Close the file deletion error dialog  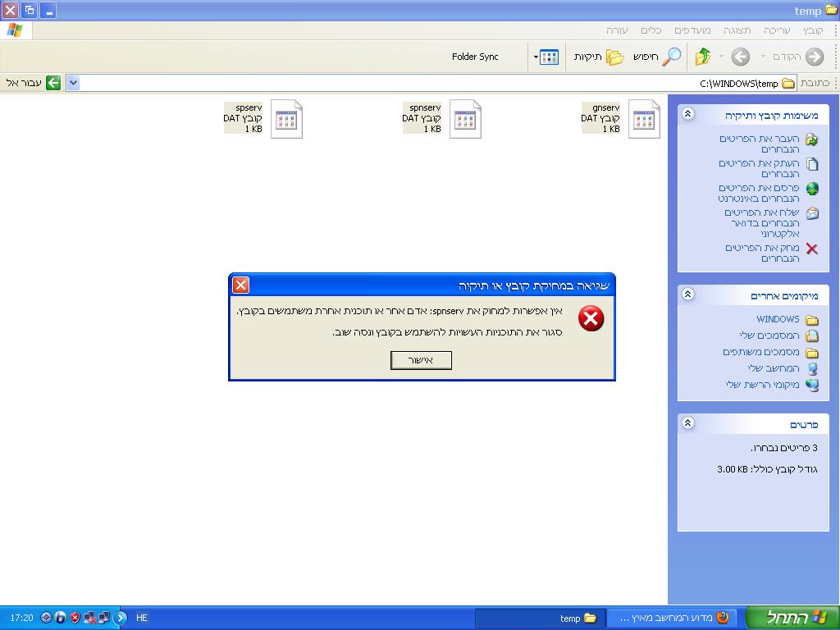[240, 285]
